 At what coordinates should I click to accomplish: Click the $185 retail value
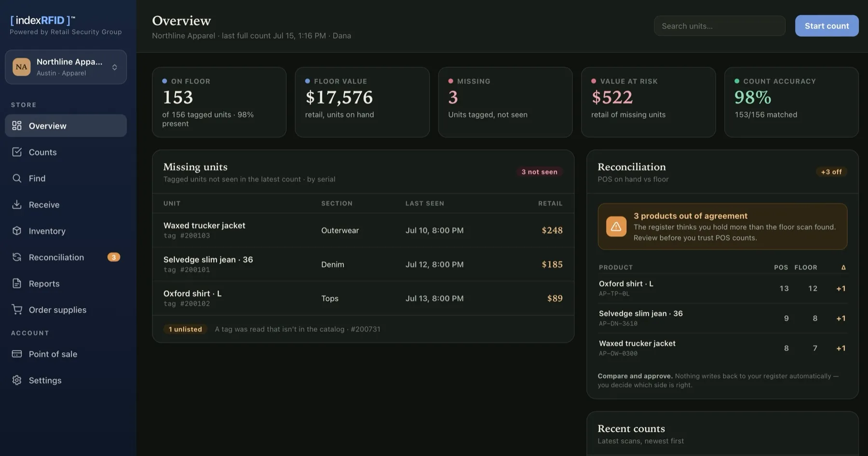click(552, 264)
